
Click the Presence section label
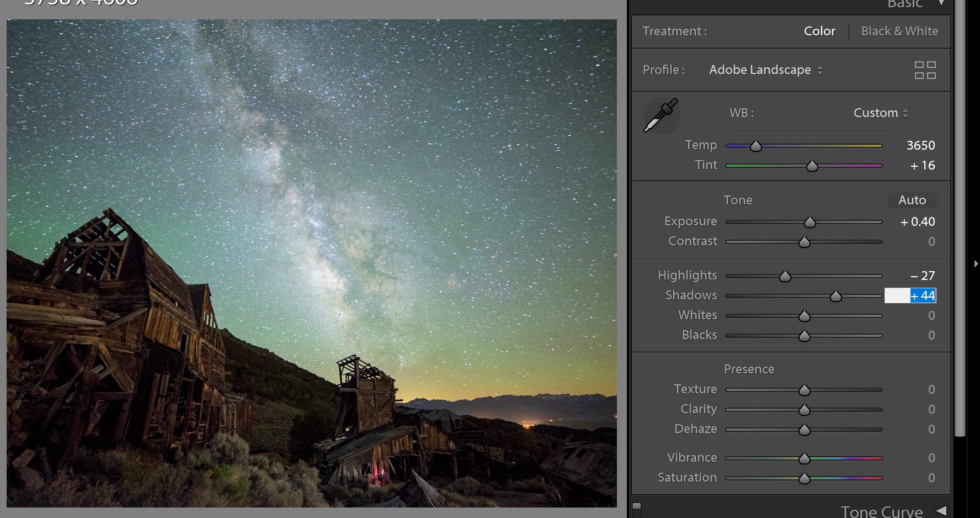(x=749, y=368)
